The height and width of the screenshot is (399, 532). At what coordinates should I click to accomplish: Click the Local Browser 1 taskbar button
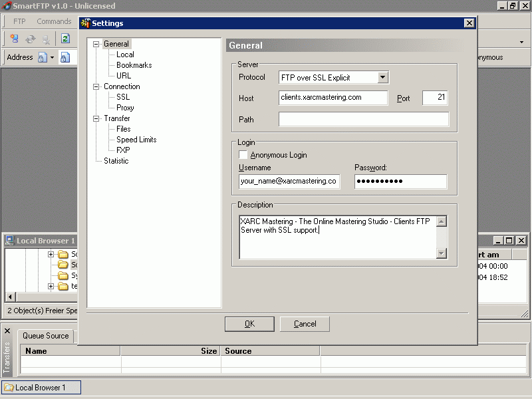click(42, 387)
